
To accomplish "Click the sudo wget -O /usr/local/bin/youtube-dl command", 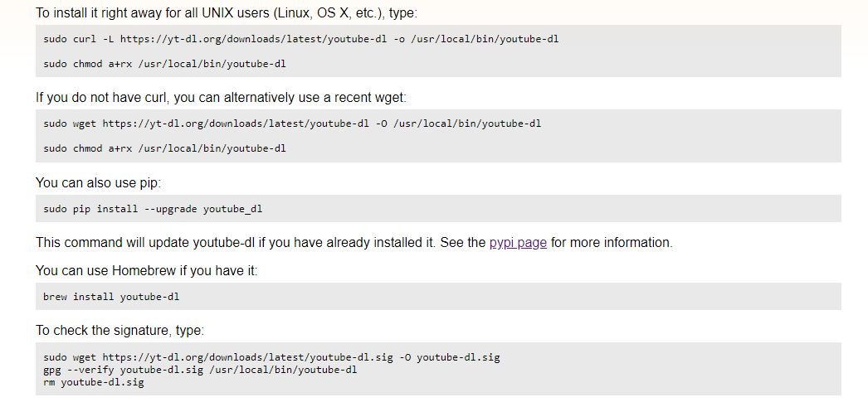I will click(x=292, y=124).
